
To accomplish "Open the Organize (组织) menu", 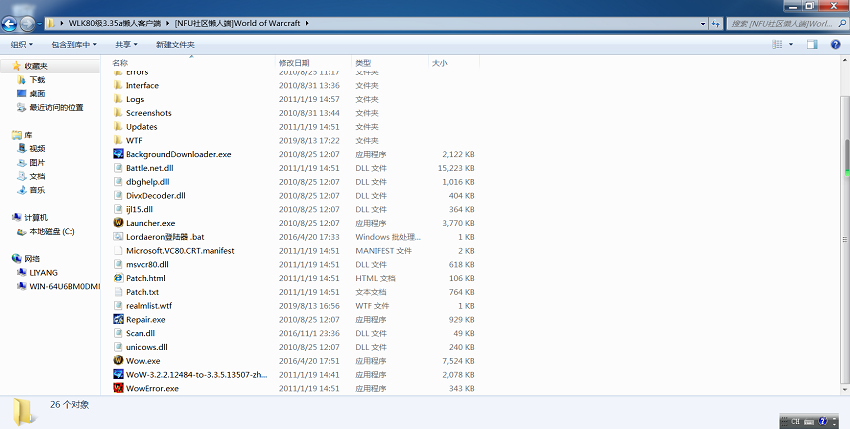I will click(x=22, y=44).
